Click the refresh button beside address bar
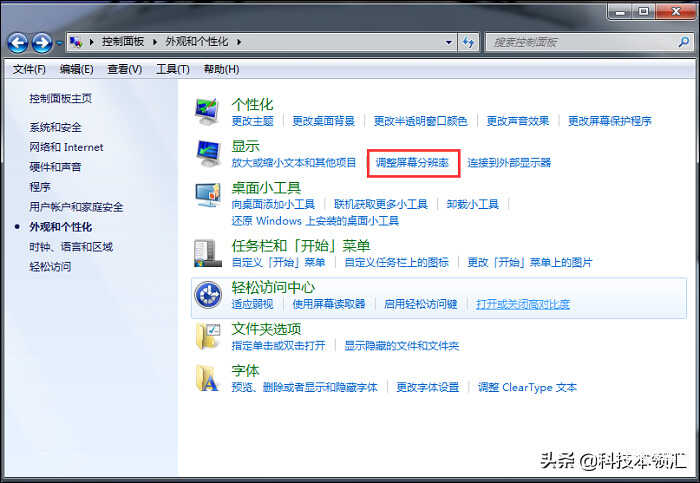Viewport: 700px width, 483px height. tap(468, 42)
